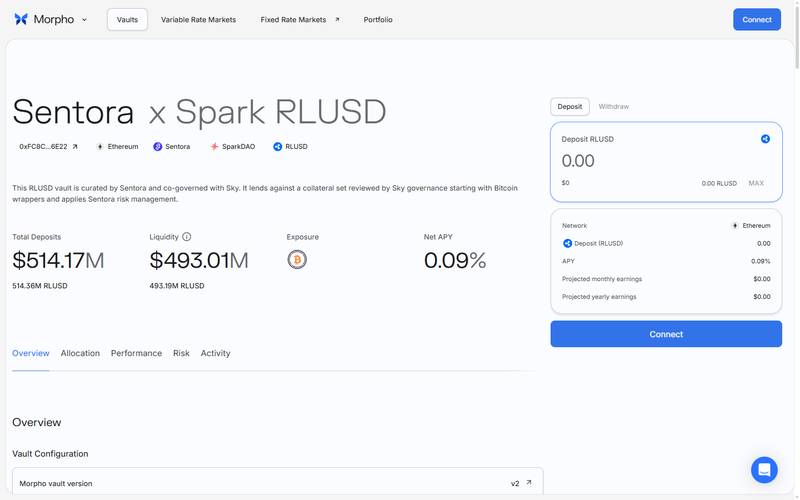Click the MAX amount button

click(x=756, y=183)
